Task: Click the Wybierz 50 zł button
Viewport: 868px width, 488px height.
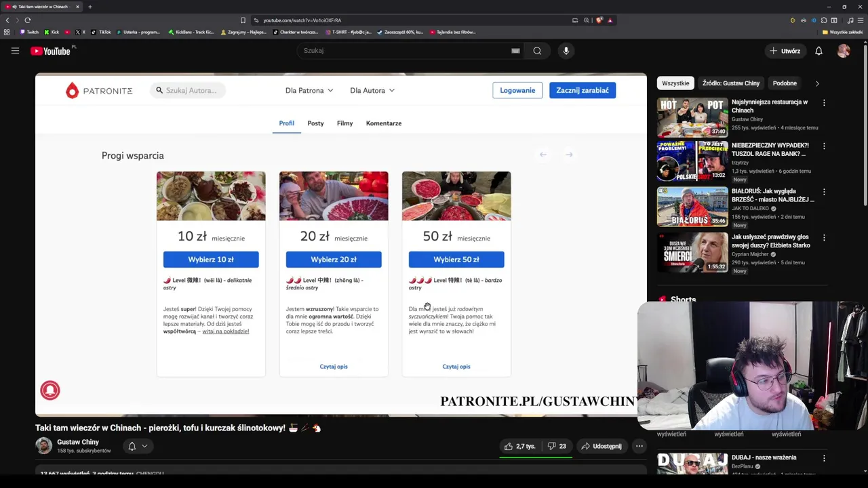Action: pyautogui.click(x=456, y=260)
